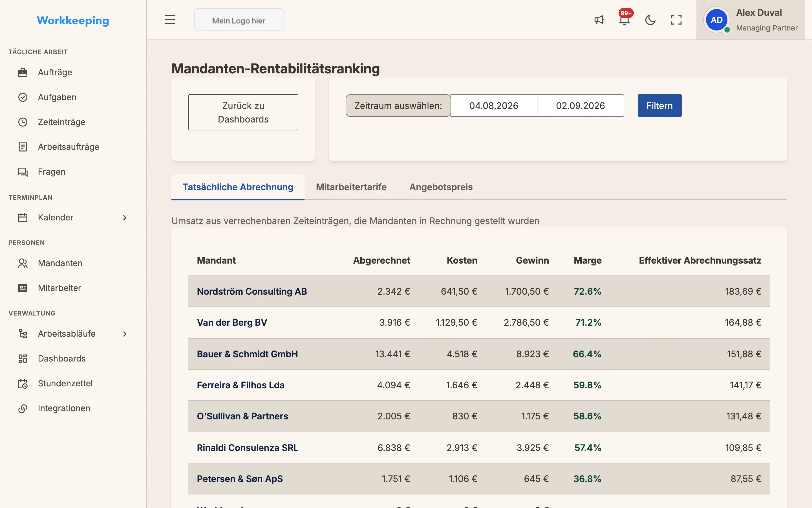Click the Mandanten people icon
The width and height of the screenshot is (812, 508).
pos(23,263)
